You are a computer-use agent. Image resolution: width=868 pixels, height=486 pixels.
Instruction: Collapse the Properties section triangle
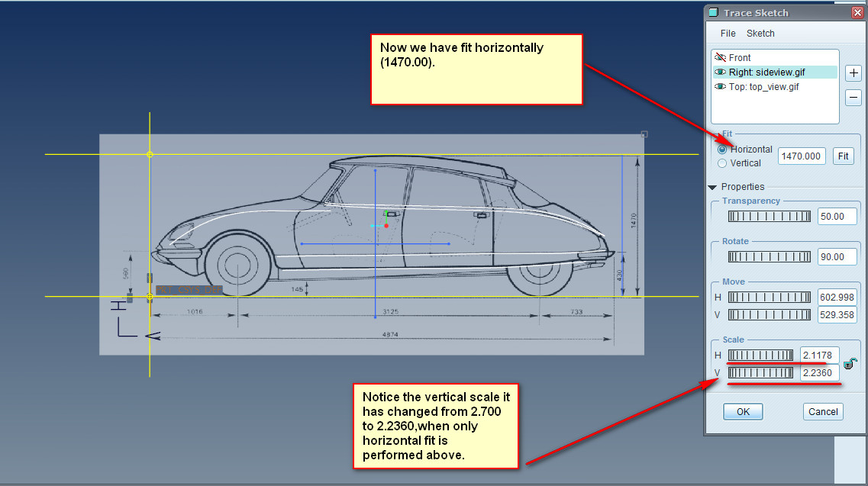click(712, 187)
